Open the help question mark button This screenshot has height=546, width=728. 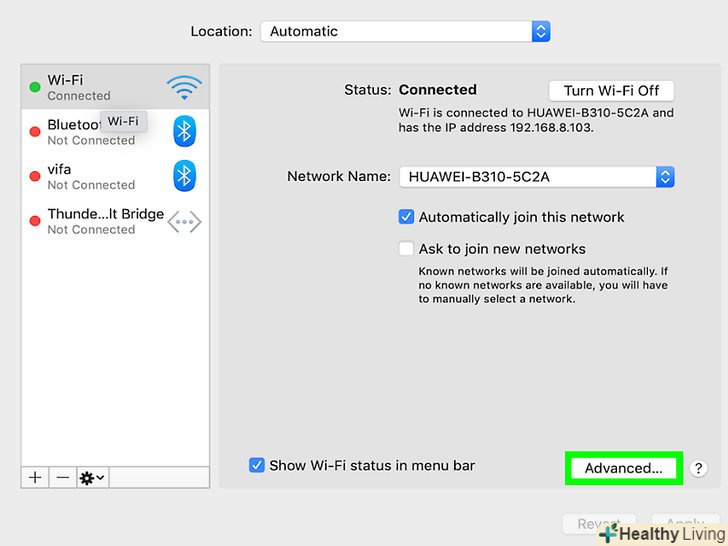[698, 468]
